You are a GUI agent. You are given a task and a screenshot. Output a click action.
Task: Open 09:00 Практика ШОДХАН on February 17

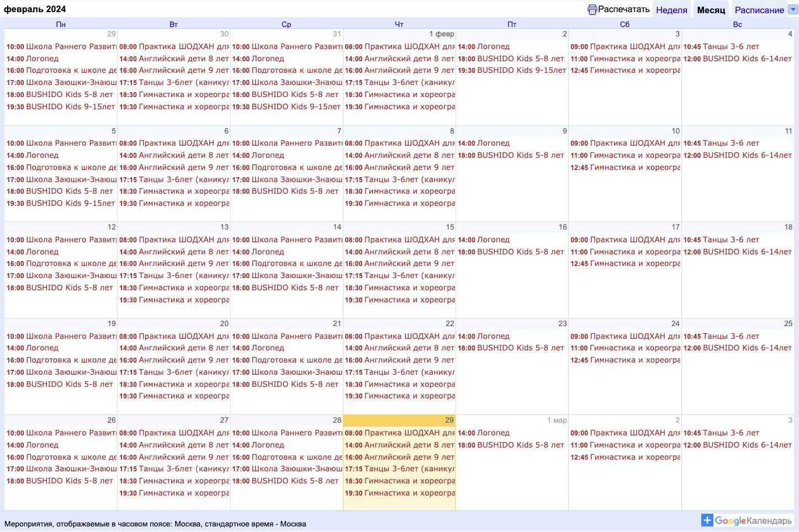634,240
